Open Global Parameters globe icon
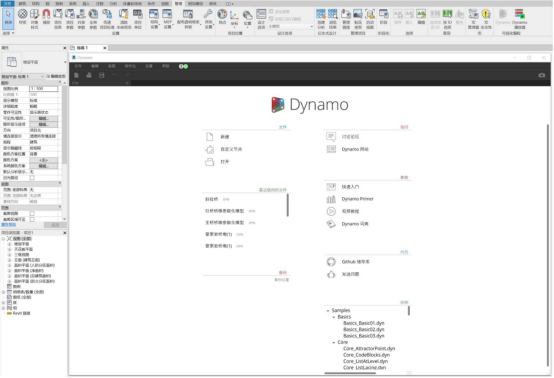554x378 pixels. click(93, 18)
